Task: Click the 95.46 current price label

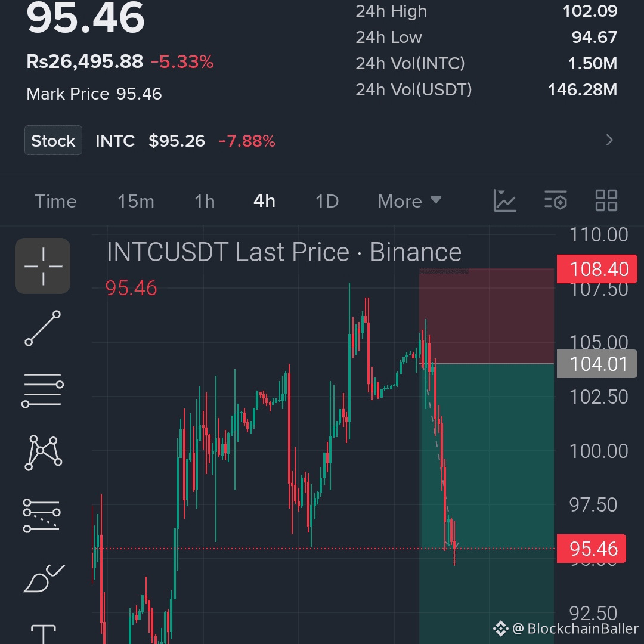Action: [592, 549]
